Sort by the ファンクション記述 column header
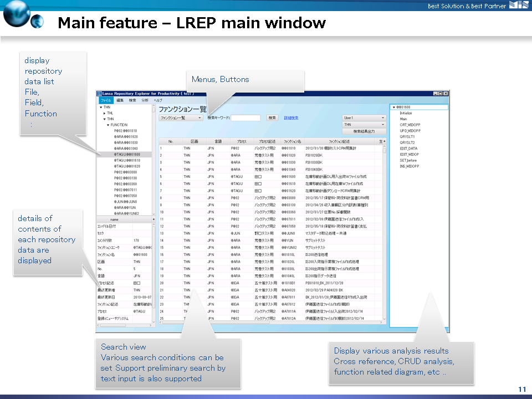Screen dimensions: 532x399 click(x=339, y=141)
